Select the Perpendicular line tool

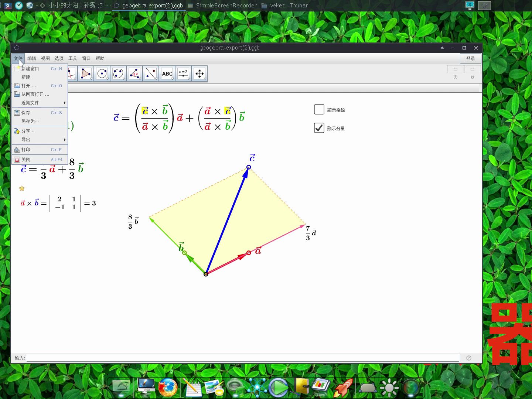[x=72, y=74]
